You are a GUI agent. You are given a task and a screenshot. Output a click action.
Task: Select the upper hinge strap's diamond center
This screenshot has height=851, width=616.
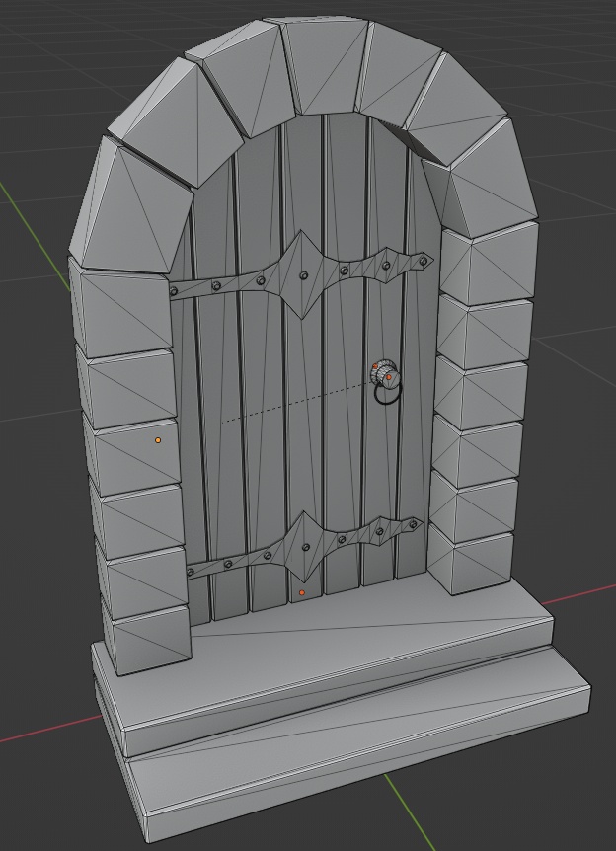tap(303, 274)
